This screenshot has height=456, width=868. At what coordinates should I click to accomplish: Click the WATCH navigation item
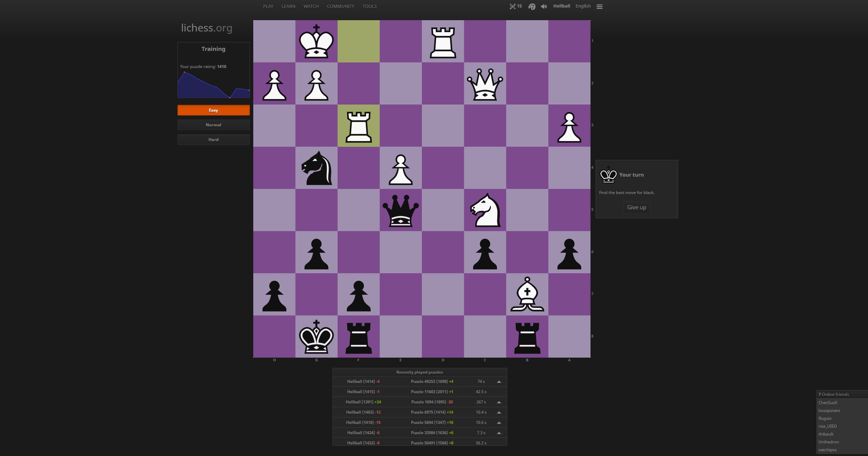click(x=311, y=6)
